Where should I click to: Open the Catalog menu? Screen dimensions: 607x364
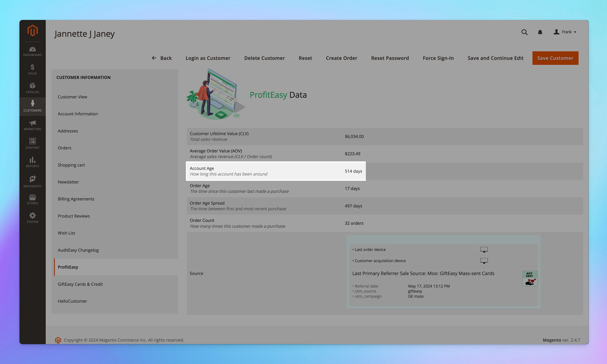(32, 88)
